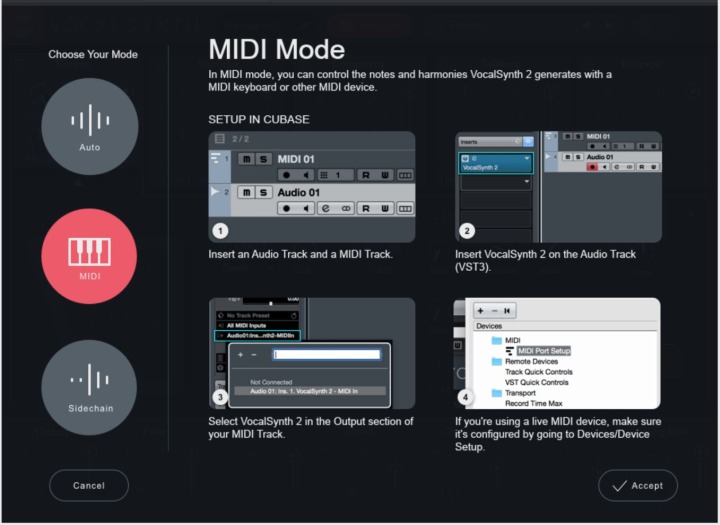Expand the MIDI folder in the Devices tree
This screenshot has width=720, height=525.
pyautogui.click(x=497, y=340)
